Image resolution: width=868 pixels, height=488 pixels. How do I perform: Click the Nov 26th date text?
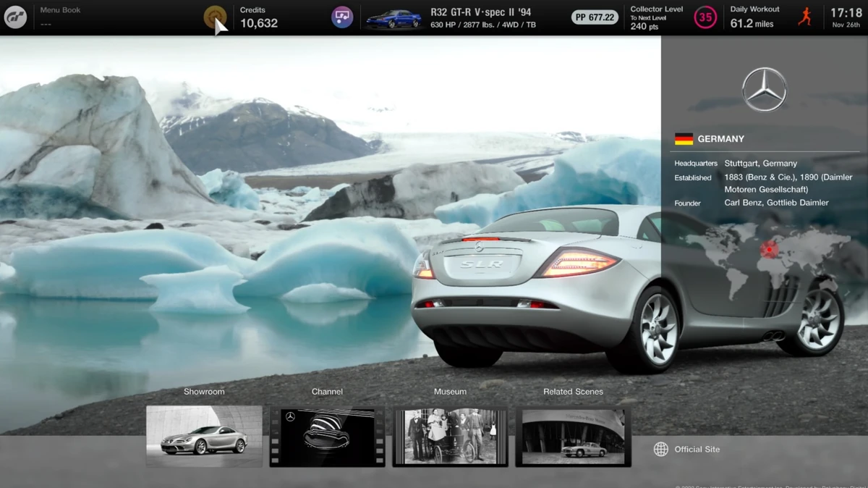tap(846, 25)
